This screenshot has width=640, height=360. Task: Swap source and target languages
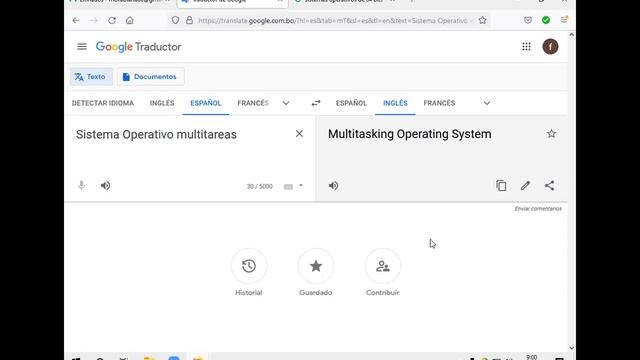(x=316, y=103)
